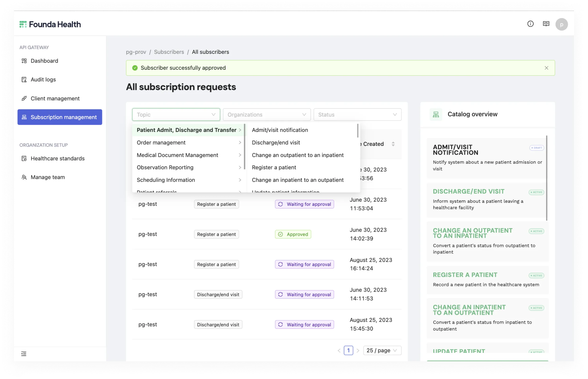Image resolution: width=588 pixels, height=379 pixels.
Task: Open the user avatar menu
Action: (561, 24)
